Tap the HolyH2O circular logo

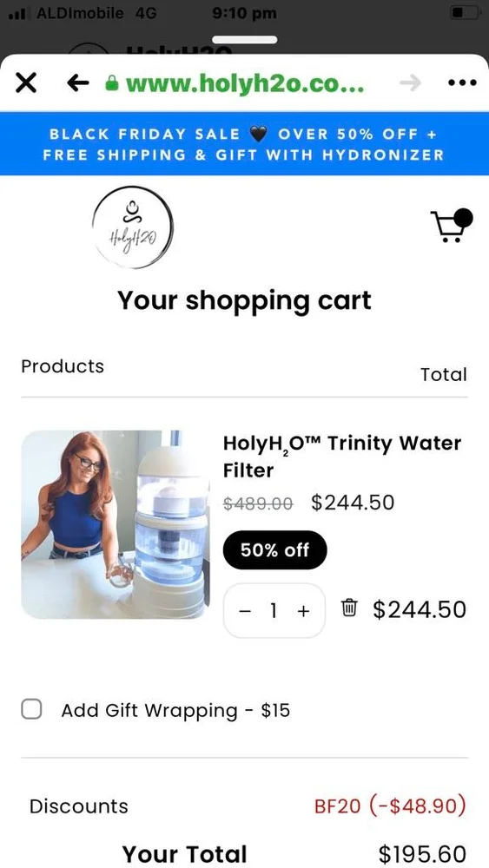[x=132, y=227]
